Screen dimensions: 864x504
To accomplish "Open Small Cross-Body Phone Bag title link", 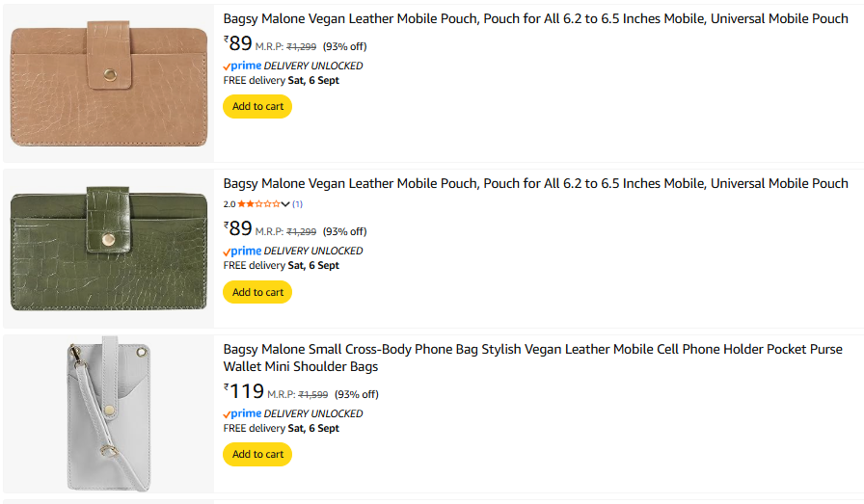I will (533, 358).
